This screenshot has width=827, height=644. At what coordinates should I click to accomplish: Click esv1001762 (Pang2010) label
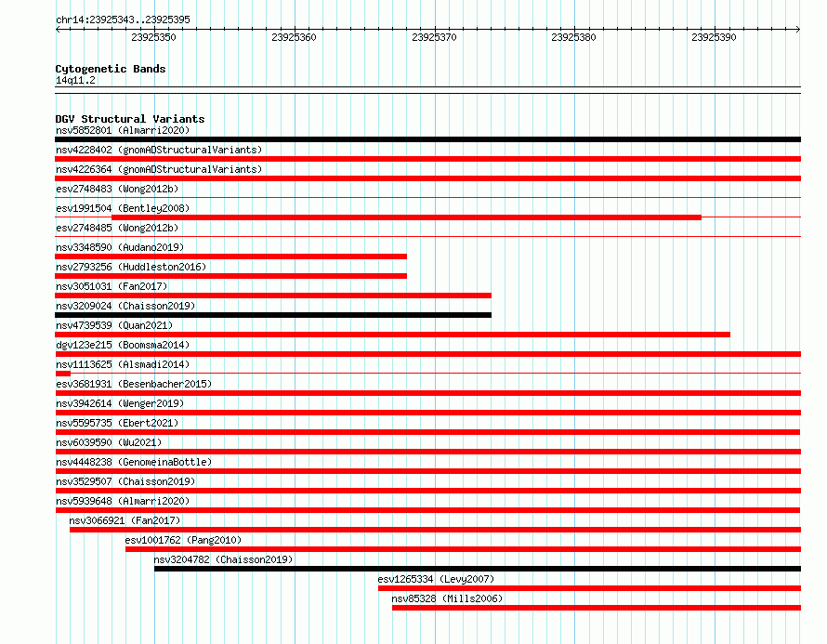tap(183, 540)
